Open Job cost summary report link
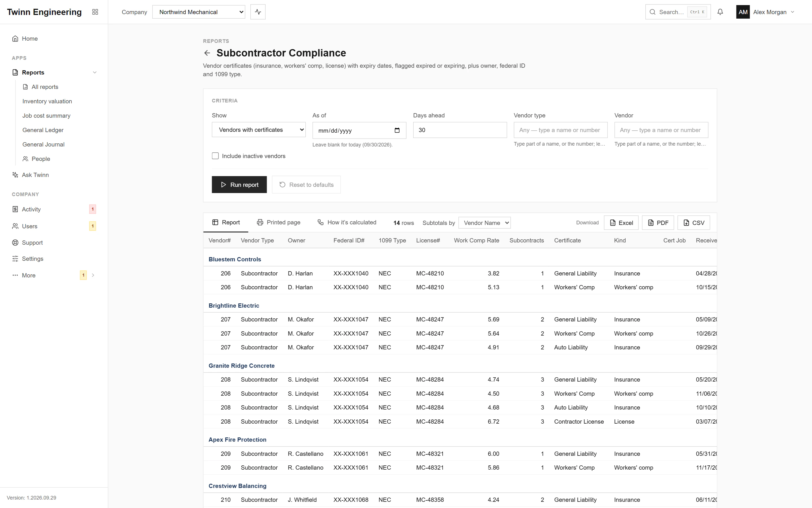 (46, 116)
